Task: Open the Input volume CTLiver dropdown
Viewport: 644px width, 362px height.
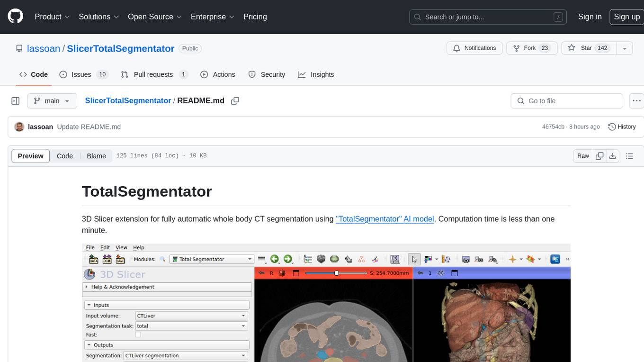Action: point(191,316)
